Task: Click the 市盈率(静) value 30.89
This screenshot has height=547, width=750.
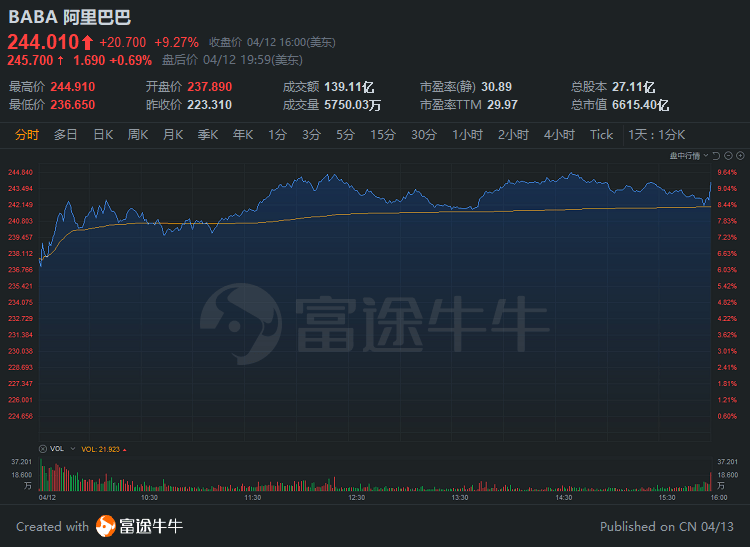Action: (x=496, y=87)
